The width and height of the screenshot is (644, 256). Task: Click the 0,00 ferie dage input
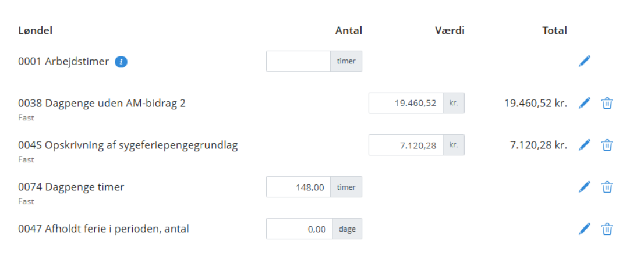299,229
